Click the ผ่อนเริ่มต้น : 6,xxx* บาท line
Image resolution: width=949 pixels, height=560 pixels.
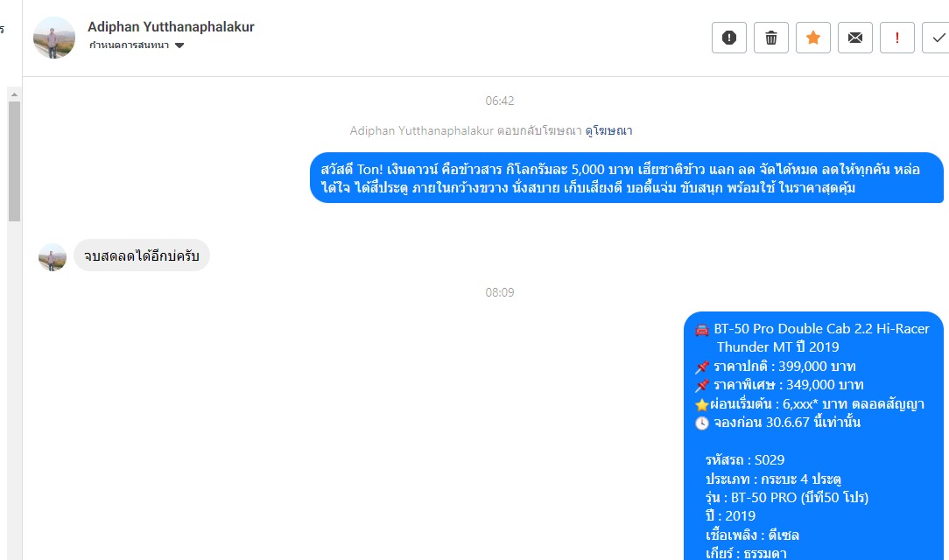[810, 404]
